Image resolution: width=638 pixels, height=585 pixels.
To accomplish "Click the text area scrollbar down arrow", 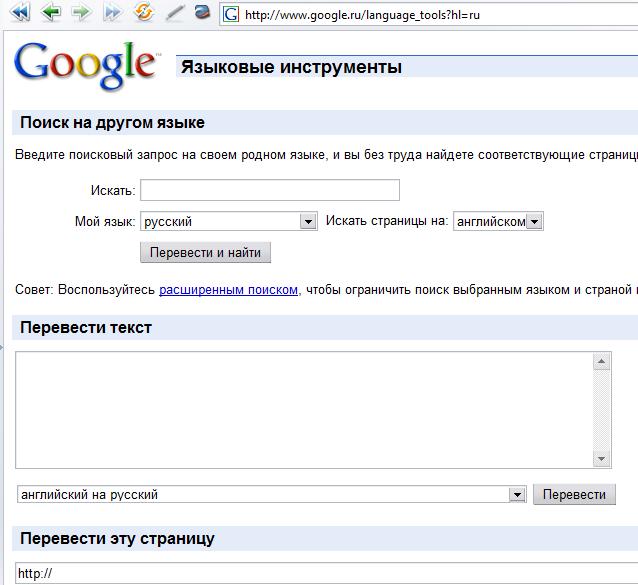I will pos(602,459).
